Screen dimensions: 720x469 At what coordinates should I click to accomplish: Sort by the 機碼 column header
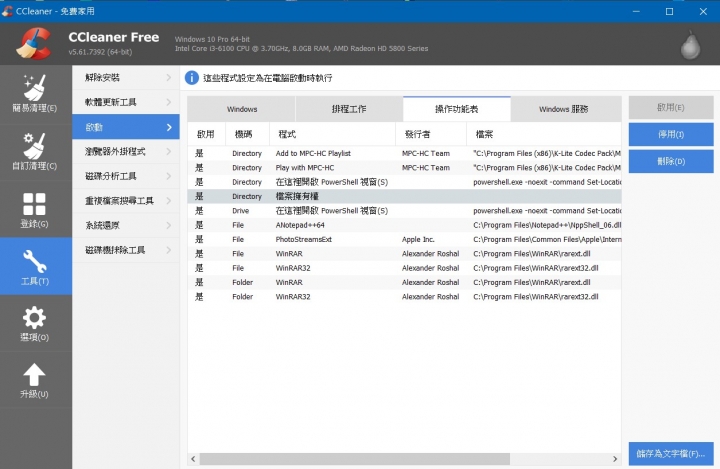click(x=248, y=134)
